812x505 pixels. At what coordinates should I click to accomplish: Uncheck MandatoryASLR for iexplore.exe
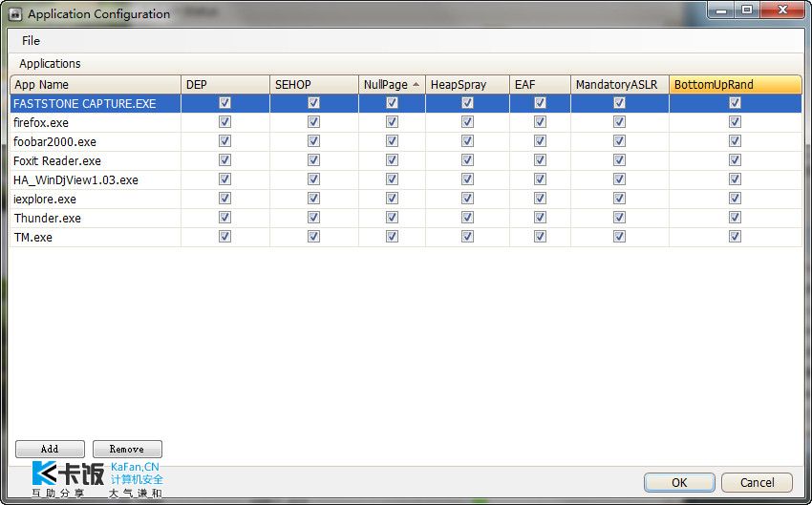[x=619, y=199]
